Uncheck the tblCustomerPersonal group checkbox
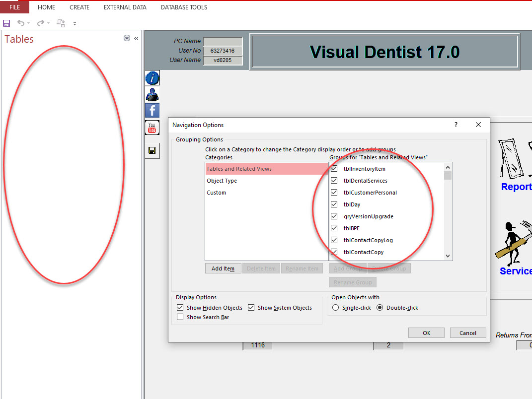532x399 pixels. pos(334,192)
